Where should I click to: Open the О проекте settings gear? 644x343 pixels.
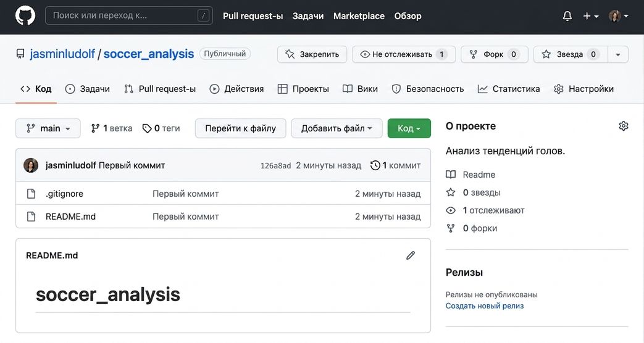pyautogui.click(x=624, y=126)
